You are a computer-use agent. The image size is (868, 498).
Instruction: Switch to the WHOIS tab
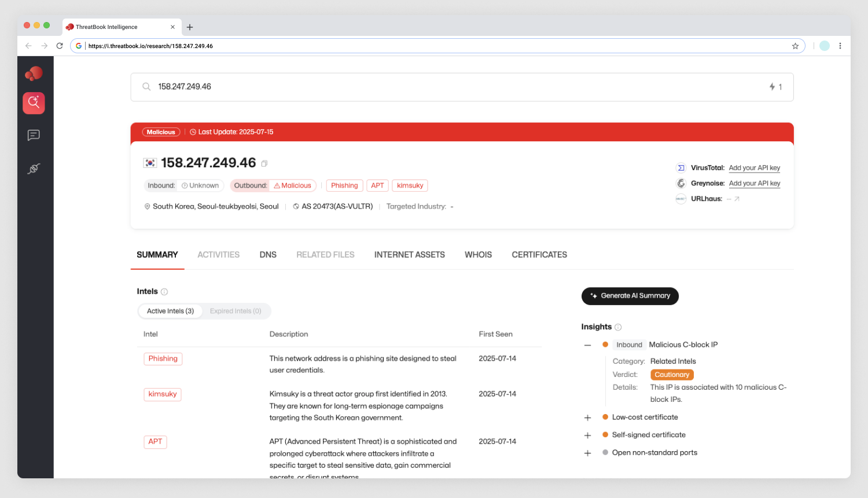[478, 255]
